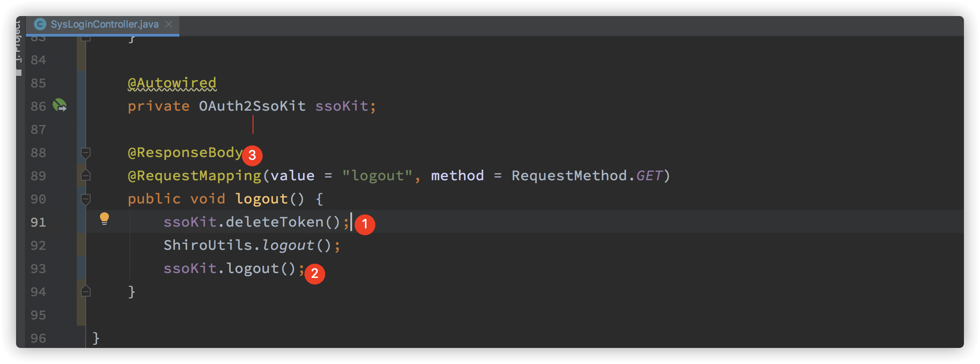The image size is (980, 364).
Task: Click the Java class icon in the SysLoginController.java tab
Action: [x=40, y=24]
